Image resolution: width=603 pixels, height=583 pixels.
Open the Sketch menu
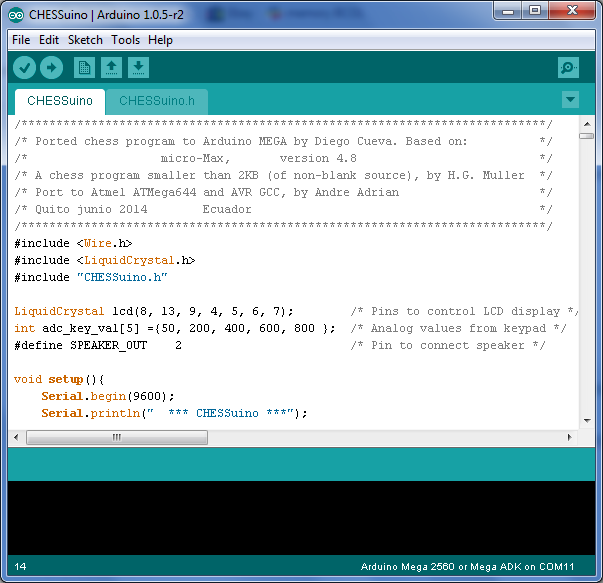pyautogui.click(x=85, y=40)
